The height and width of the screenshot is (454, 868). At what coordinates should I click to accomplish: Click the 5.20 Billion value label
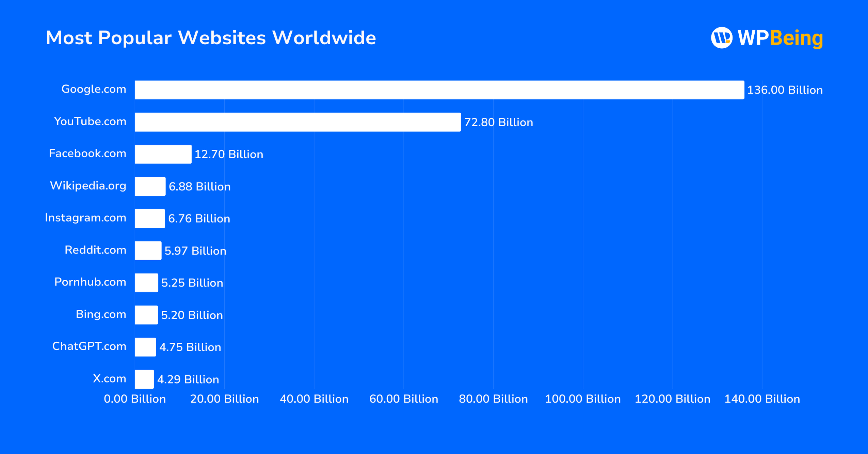click(192, 315)
